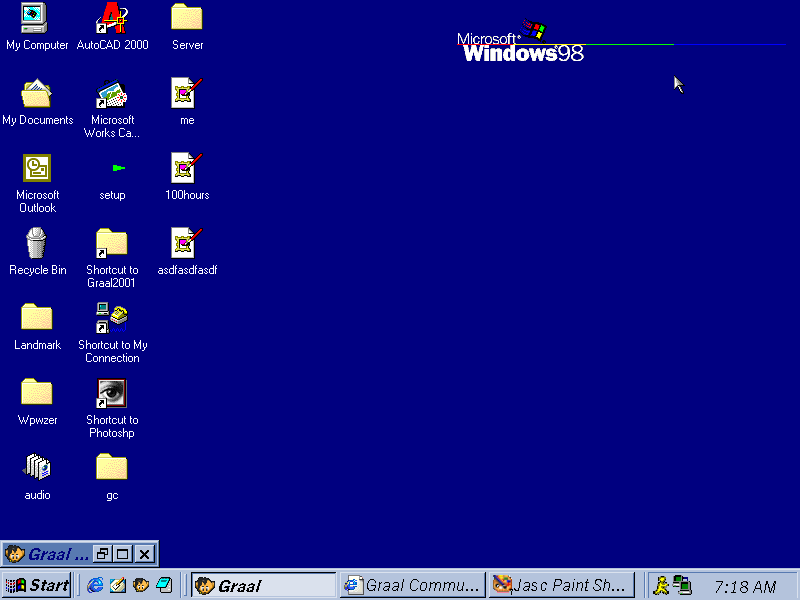The width and height of the screenshot is (800, 600).
Task: Switch to the Graal Community taskbar window
Action: [x=412, y=585]
